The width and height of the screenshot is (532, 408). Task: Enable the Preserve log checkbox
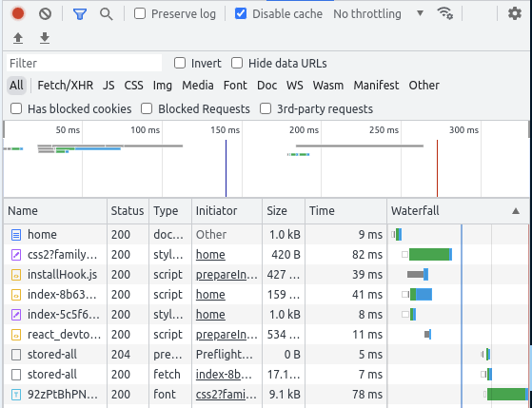point(140,14)
